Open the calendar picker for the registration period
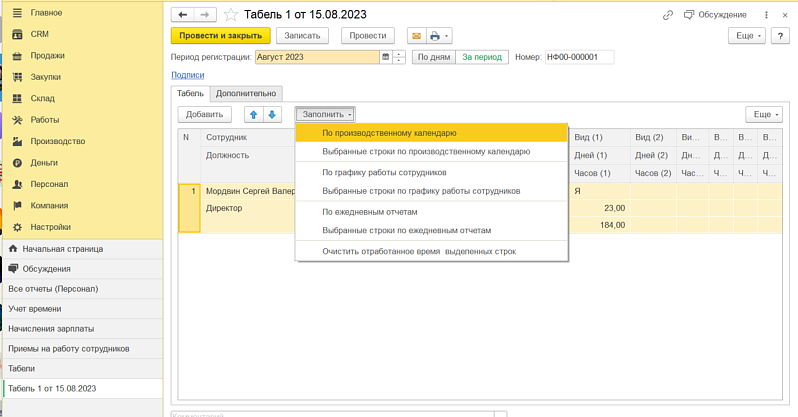 385,57
